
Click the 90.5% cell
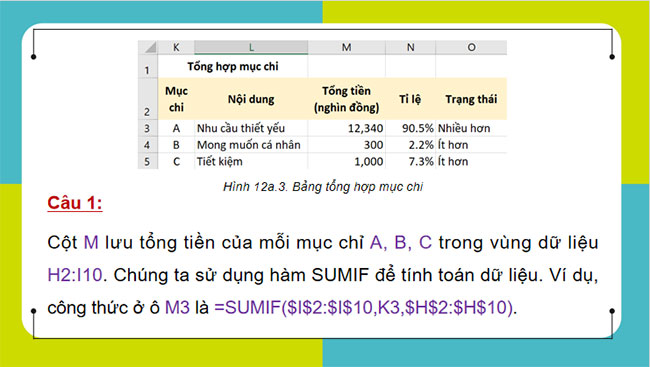(x=410, y=128)
